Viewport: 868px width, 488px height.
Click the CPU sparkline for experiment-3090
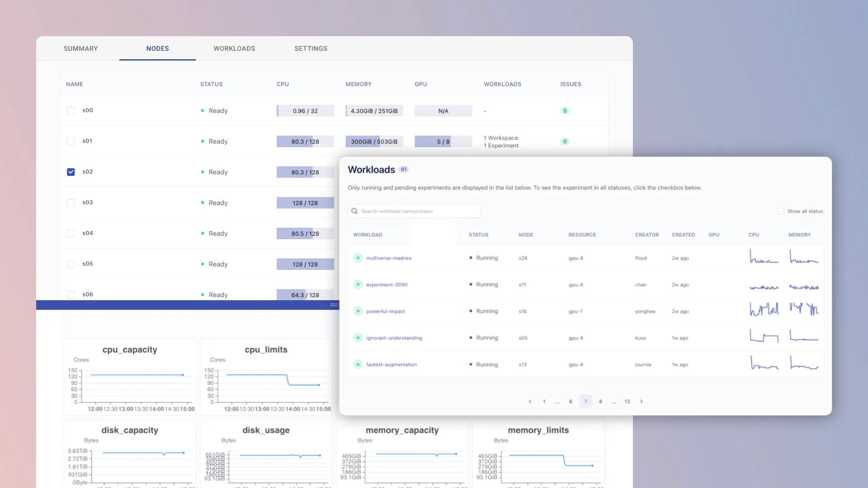coord(764,286)
